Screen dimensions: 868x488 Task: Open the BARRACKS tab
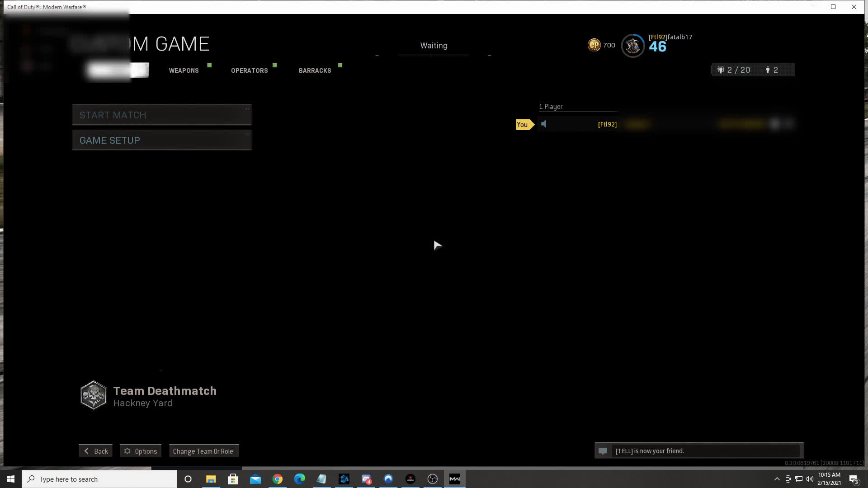click(x=315, y=70)
